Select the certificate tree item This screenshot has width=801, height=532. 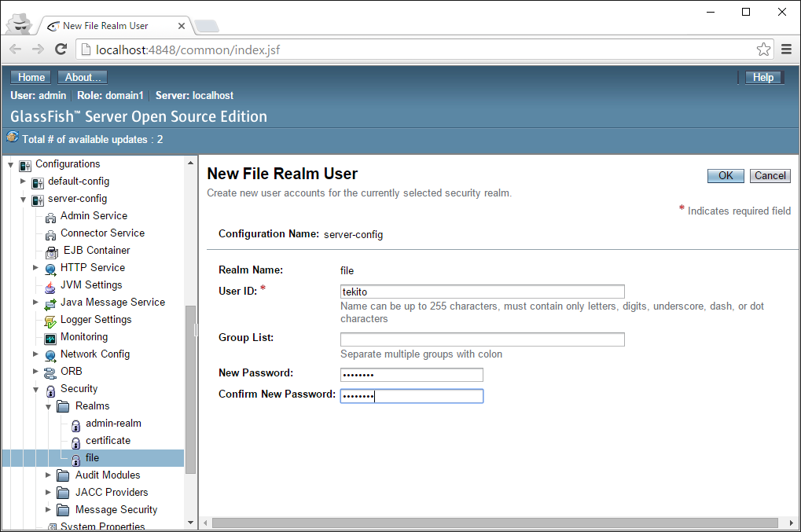[x=108, y=441]
